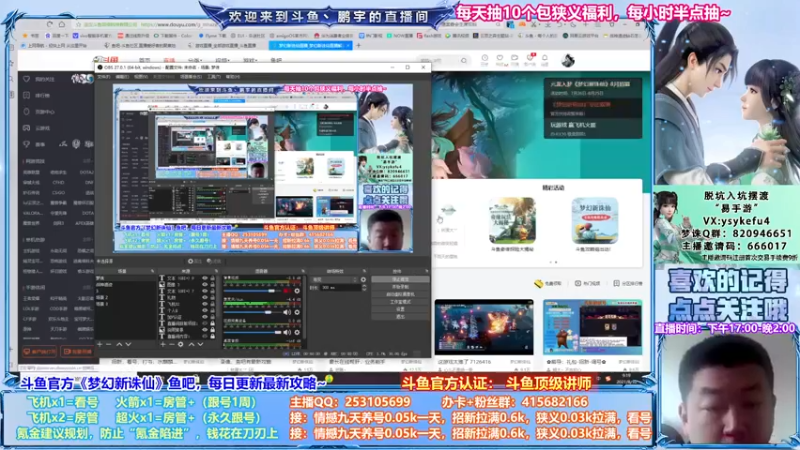Open the scene transition type dropdown
800x450 pixels.
pyautogui.click(x=334, y=280)
